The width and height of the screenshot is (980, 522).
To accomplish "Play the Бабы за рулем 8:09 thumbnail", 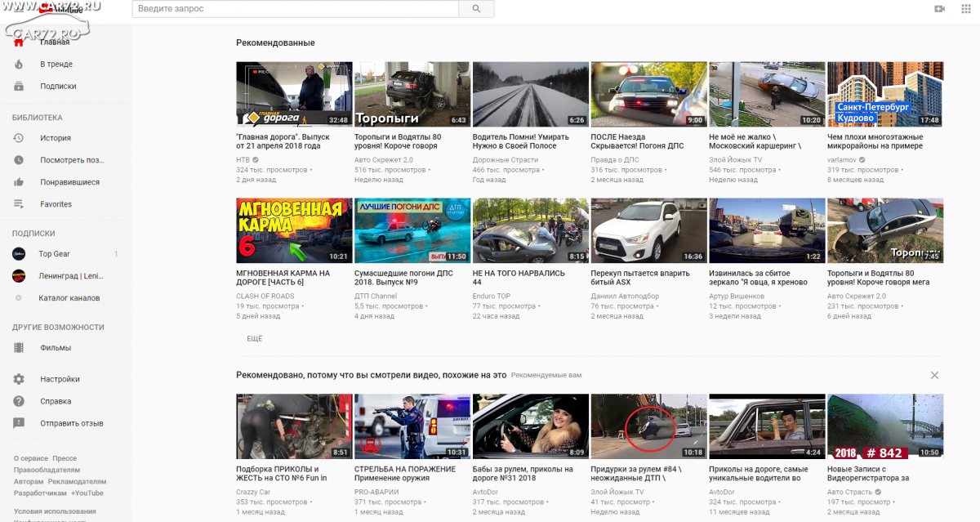I will coord(531,426).
